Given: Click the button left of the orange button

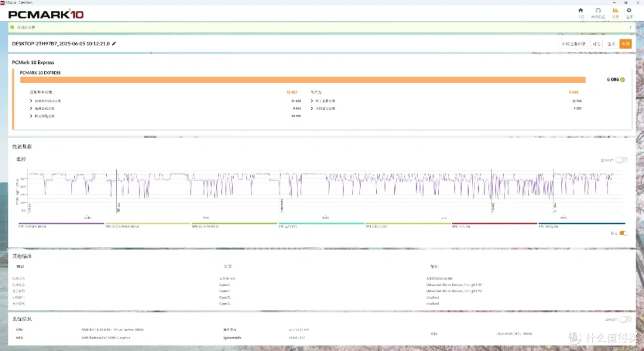Looking at the screenshot, I should click(611, 44).
